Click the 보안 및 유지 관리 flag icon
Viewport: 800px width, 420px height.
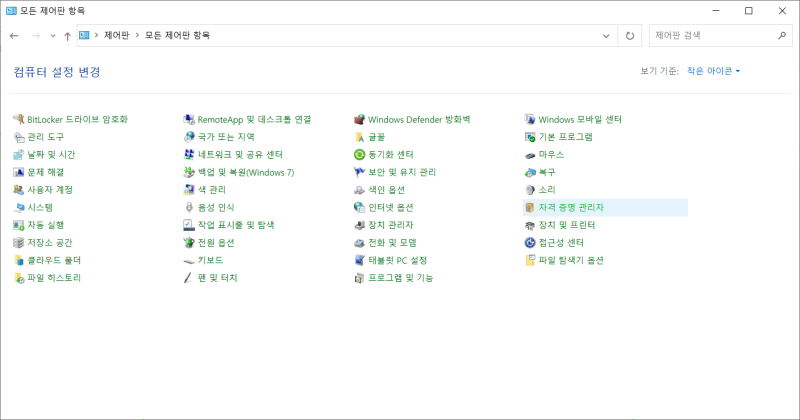[360, 172]
